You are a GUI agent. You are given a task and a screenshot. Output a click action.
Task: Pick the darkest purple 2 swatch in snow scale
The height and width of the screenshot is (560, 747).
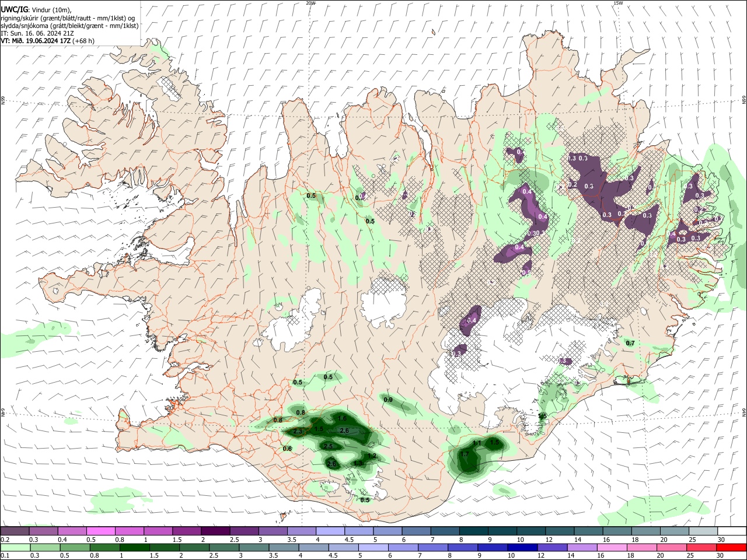pos(215,531)
